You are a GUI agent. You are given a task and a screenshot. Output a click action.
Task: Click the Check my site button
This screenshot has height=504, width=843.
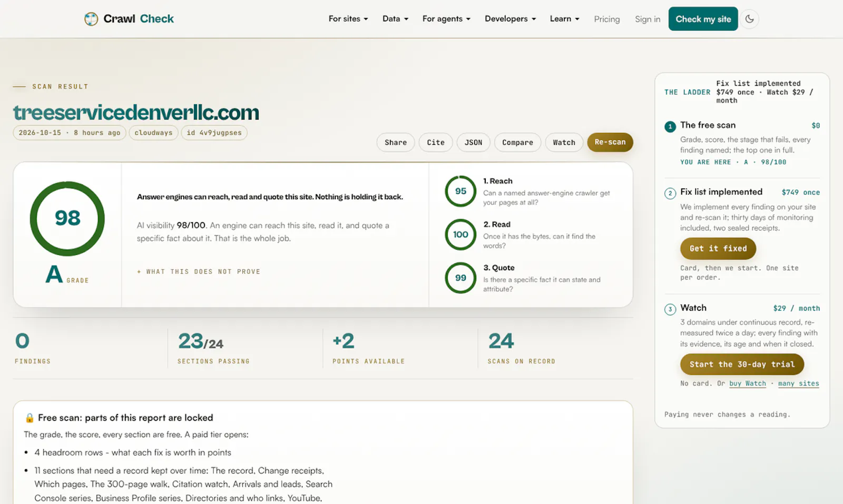tap(703, 19)
